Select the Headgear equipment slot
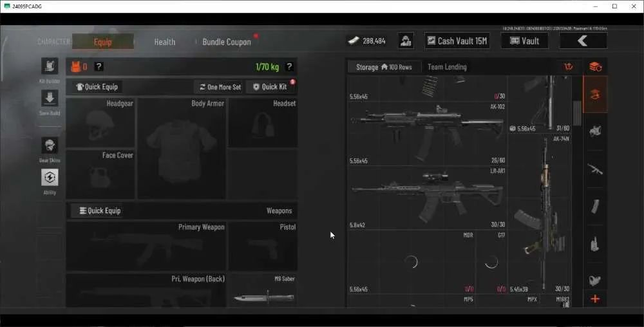This screenshot has width=644, height=327. point(100,123)
